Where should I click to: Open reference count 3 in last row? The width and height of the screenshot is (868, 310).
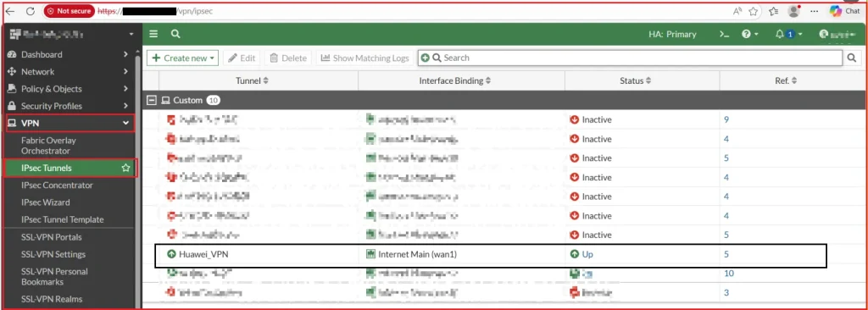tap(726, 293)
